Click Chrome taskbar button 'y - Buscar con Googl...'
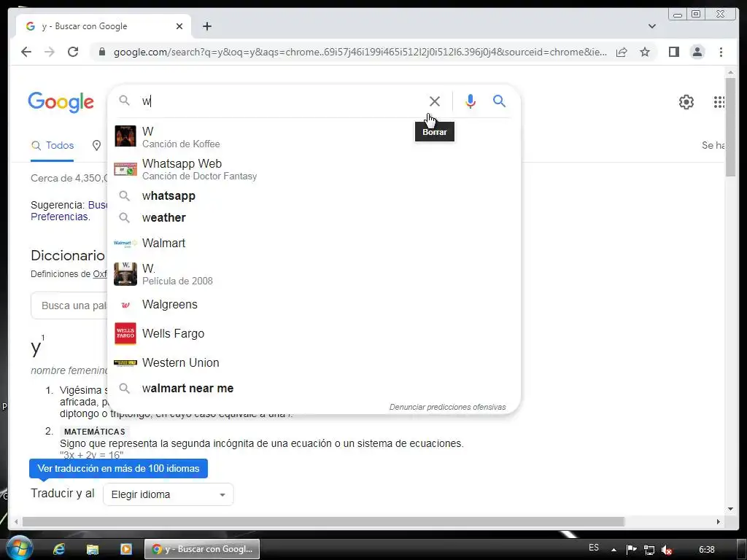 tap(202, 549)
